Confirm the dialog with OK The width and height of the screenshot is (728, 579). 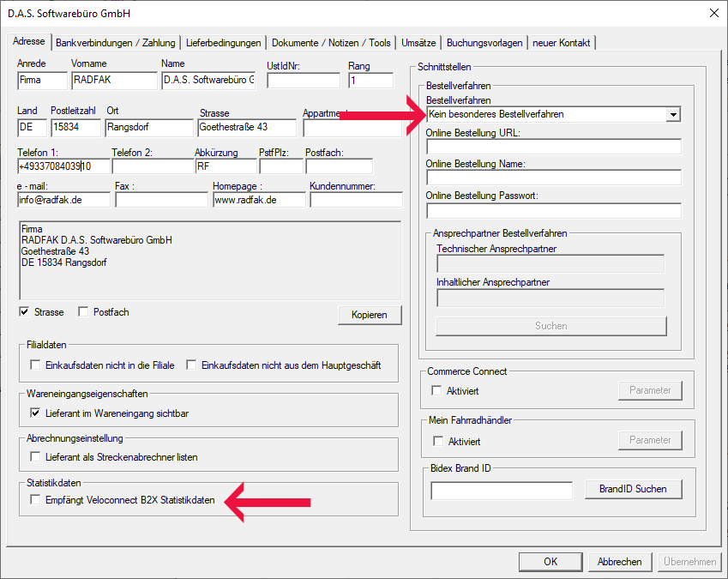[x=550, y=562]
